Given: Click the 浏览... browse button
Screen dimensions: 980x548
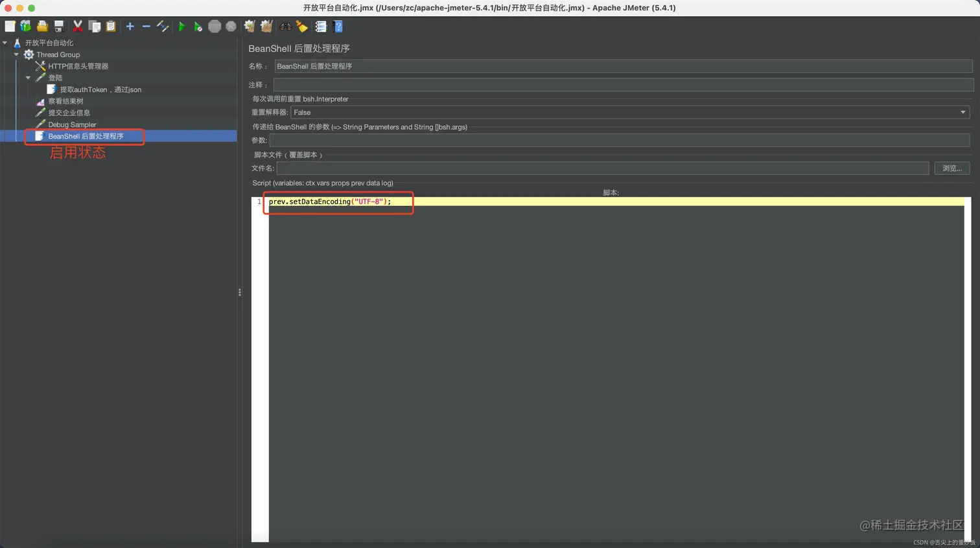Looking at the screenshot, I should coord(952,168).
